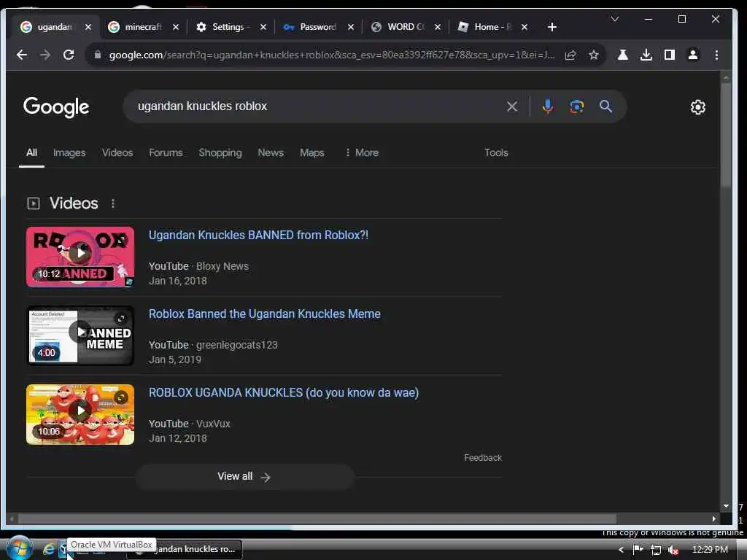Image resolution: width=747 pixels, height=560 pixels.
Task: Open Chrome Labs flask icon
Action: click(x=623, y=55)
